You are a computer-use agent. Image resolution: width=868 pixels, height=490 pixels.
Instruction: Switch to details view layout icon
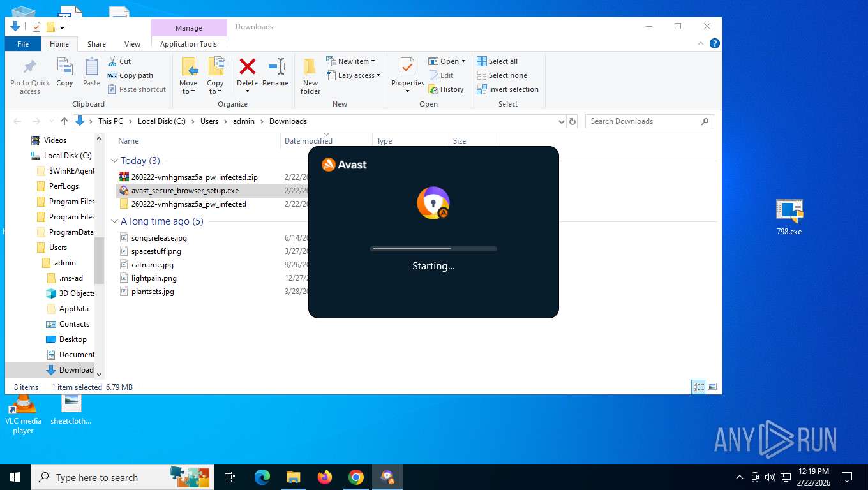point(699,387)
